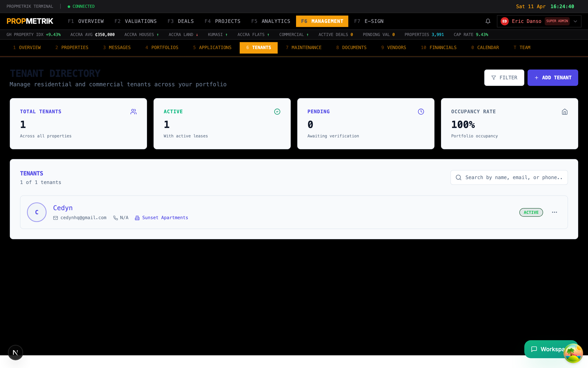Open the 10 Financials sub-tab
588x368 pixels.
click(x=439, y=48)
